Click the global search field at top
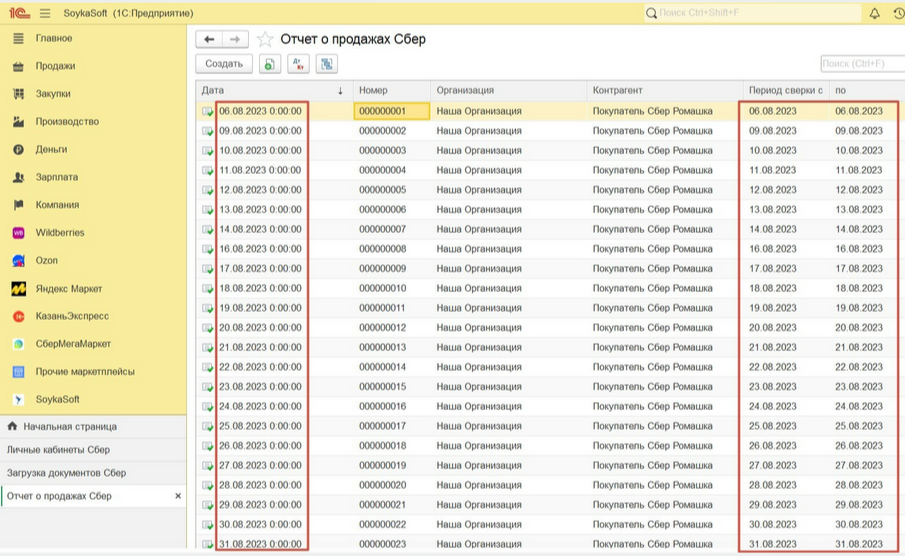The image size is (905, 556). pyautogui.click(x=755, y=13)
